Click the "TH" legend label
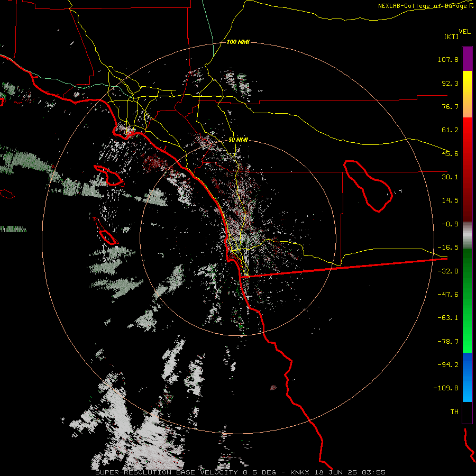The width and height of the screenshot is (476, 476). [x=454, y=412]
